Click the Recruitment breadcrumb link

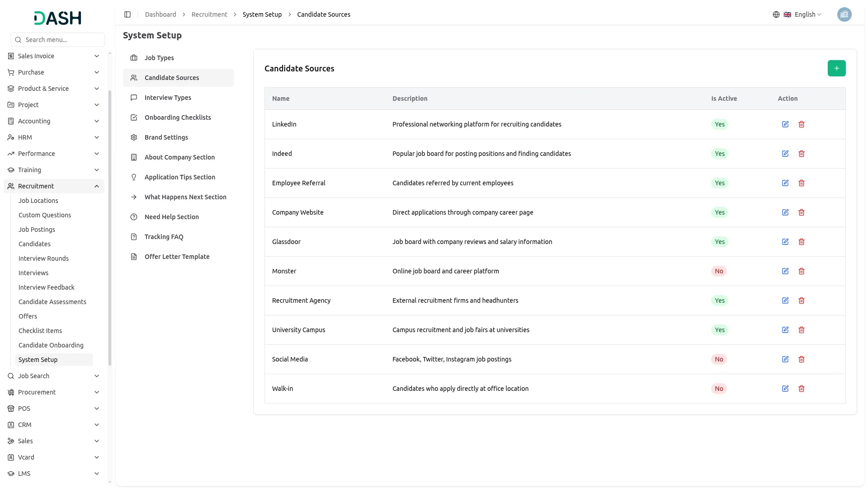209,14
